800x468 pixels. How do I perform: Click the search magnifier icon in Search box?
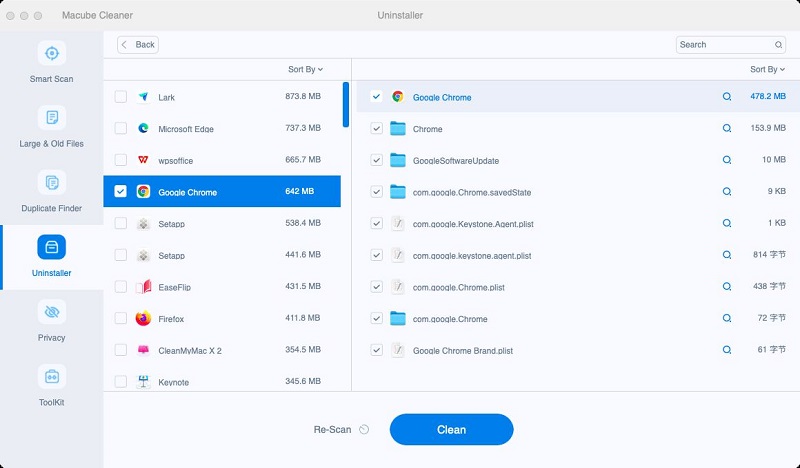pos(778,45)
